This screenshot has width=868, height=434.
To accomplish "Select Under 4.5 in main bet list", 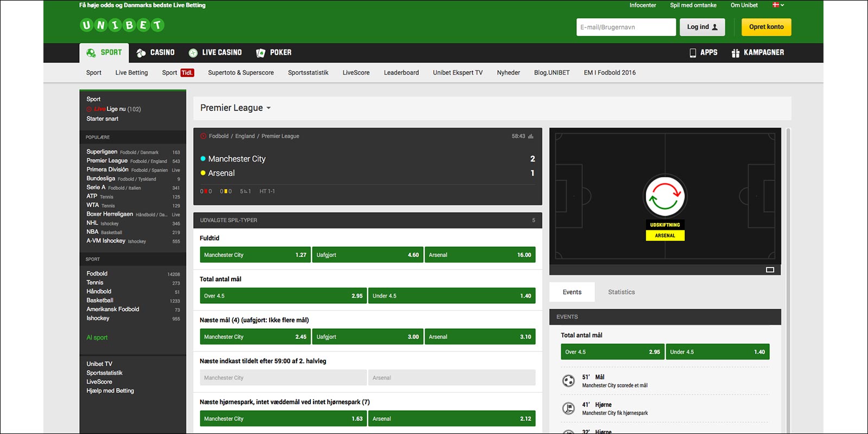I will click(x=452, y=296).
